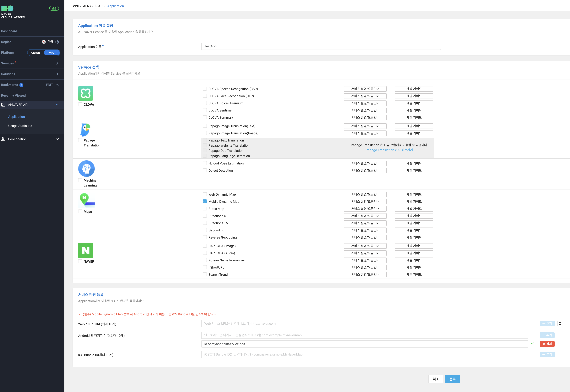
Task: Delete the io.ohmyapp.testService.aos package entry
Action: 547,344
